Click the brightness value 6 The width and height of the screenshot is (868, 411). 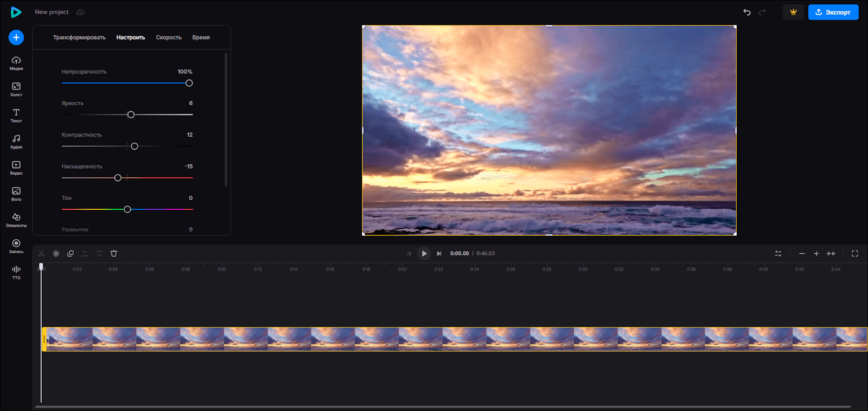[191, 103]
